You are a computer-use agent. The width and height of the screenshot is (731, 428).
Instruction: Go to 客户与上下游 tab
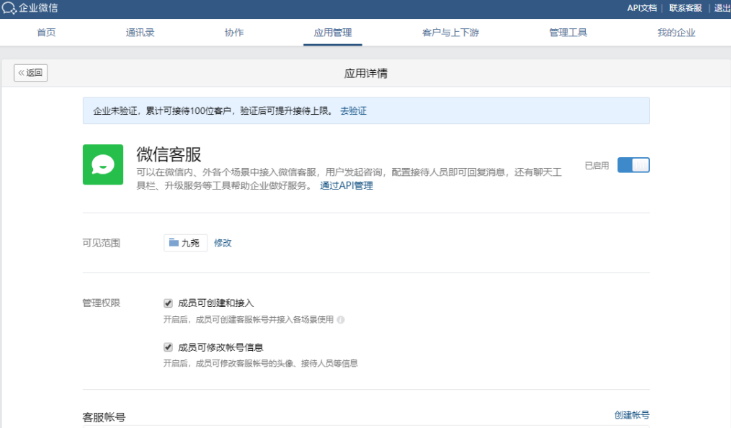(450, 32)
